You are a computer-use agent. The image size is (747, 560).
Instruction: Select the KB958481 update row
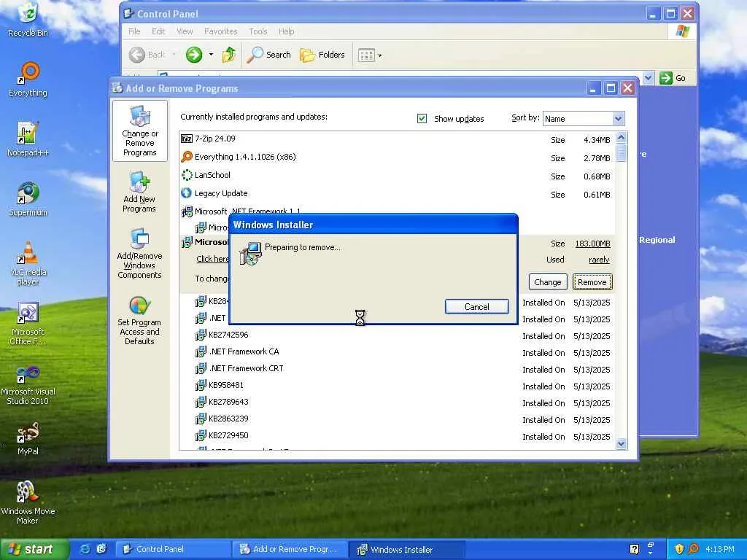398,385
